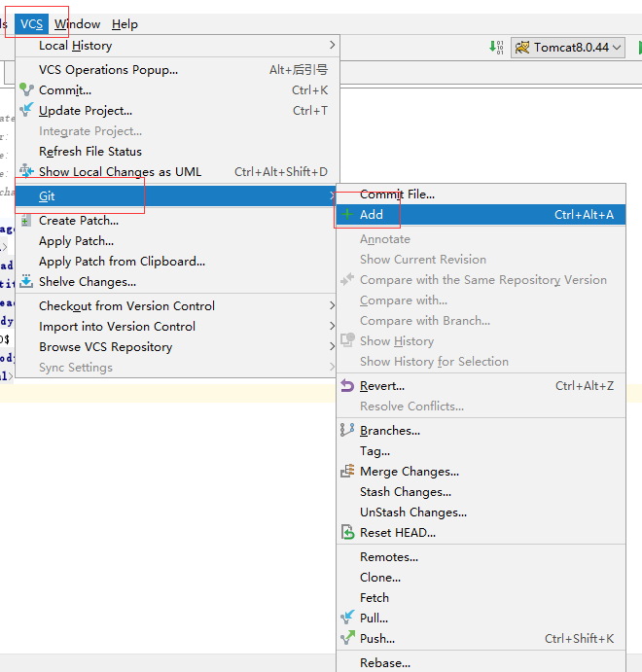
Task: Open the Tomcat8.0.44 run configuration dropdown
Action: 568,48
